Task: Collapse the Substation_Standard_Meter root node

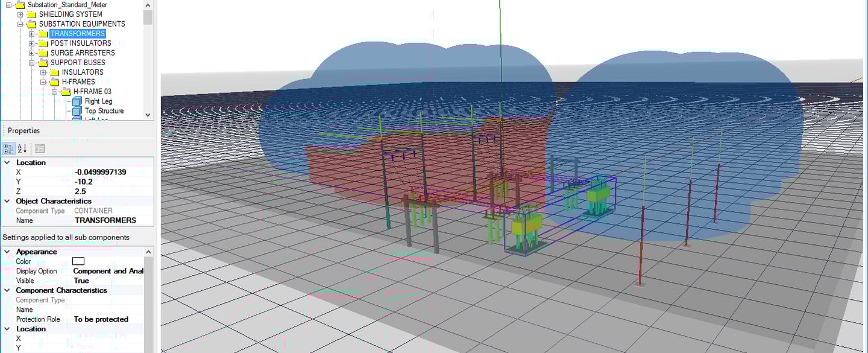Action: 9,5
